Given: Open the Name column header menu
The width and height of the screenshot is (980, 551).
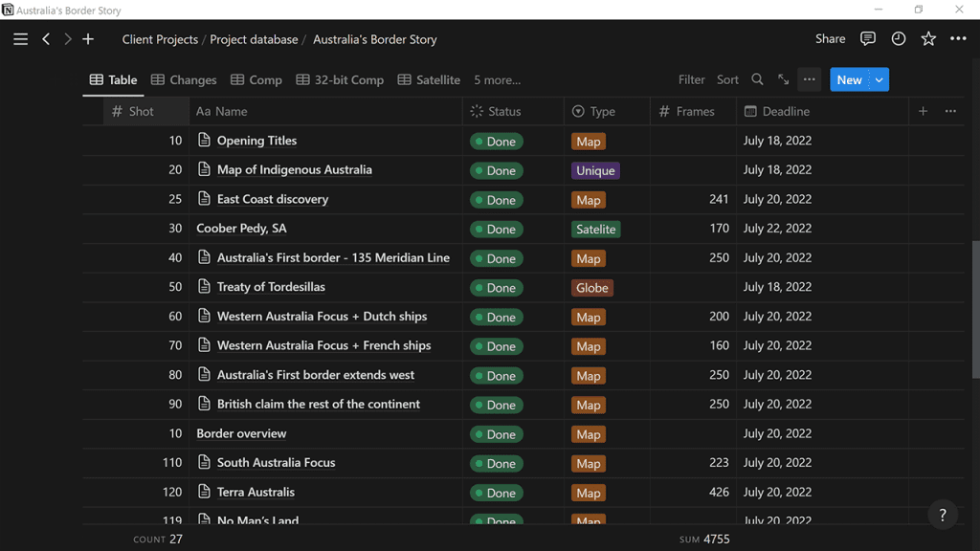Looking at the screenshot, I should coord(325,111).
